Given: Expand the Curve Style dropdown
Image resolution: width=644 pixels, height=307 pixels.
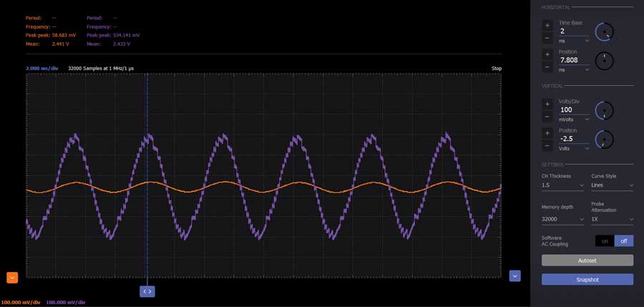Looking at the screenshot, I should click(612, 185).
